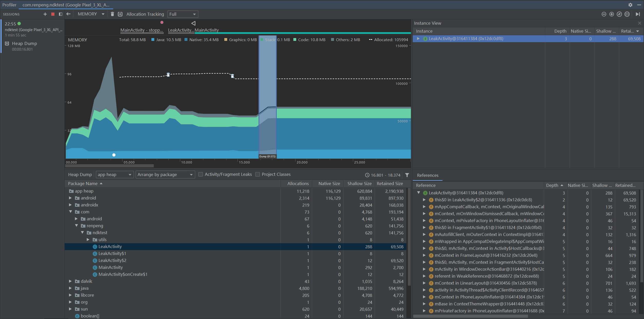This screenshot has height=319, width=644.
Task: Open the app heap dropdown
Action: [114, 175]
